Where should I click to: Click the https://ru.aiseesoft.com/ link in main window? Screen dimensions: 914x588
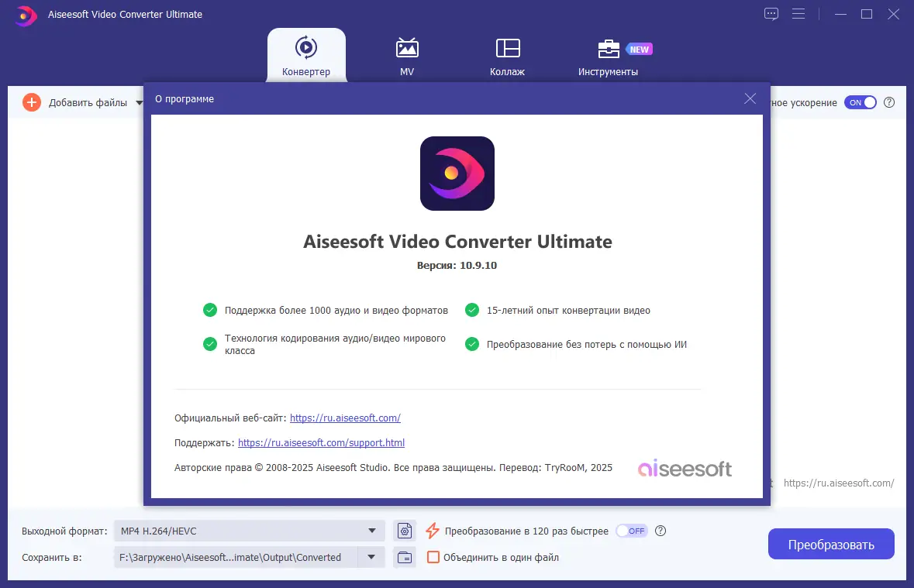coord(839,483)
